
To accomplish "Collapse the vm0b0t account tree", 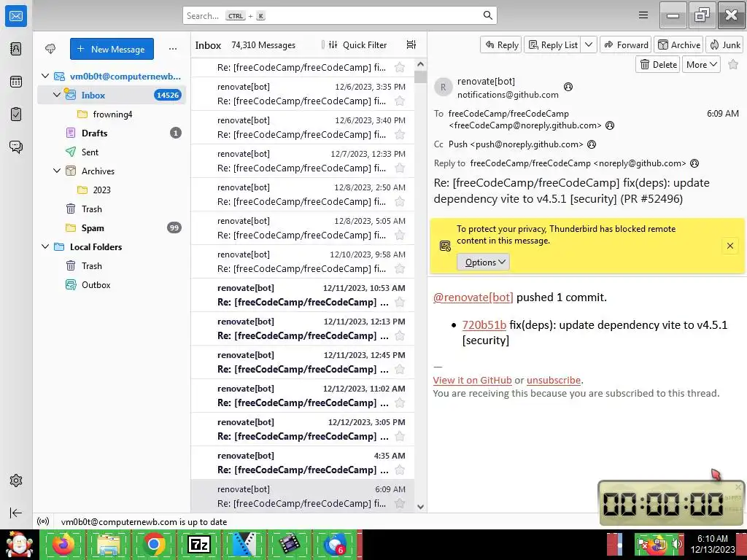I will pos(45,76).
